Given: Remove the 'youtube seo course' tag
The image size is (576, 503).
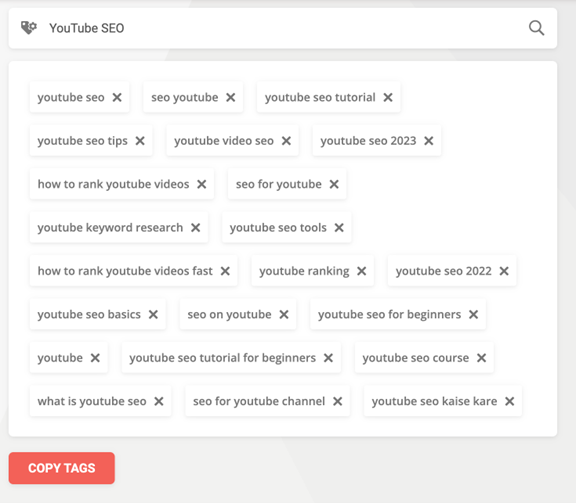Looking at the screenshot, I should pos(482,358).
